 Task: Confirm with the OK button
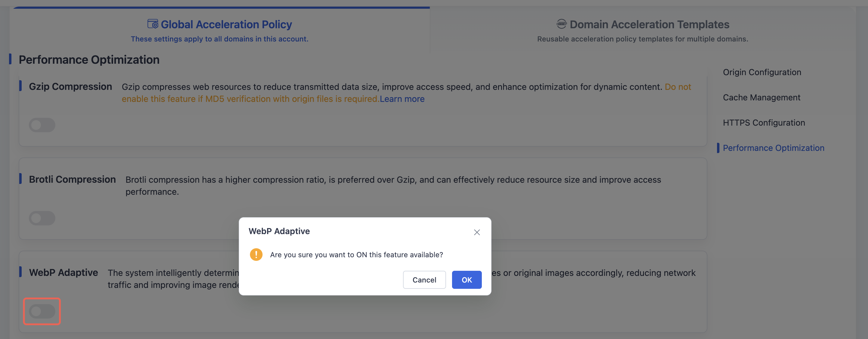tap(467, 280)
